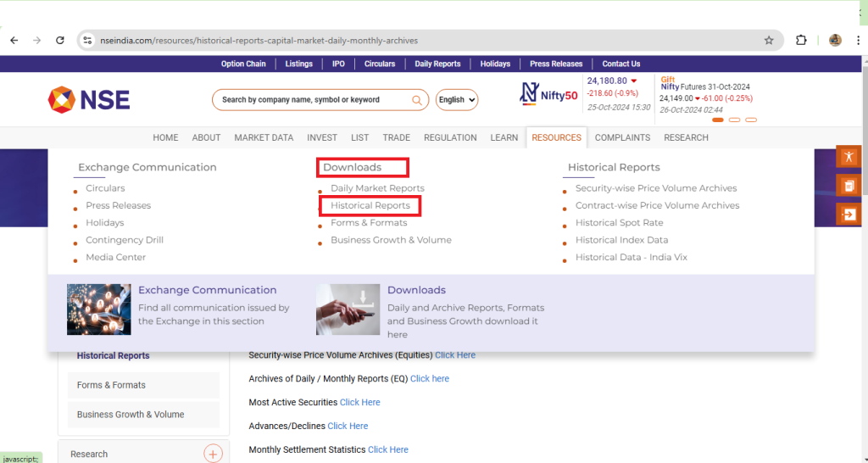
Task: Open the English language dropdown
Action: 457,100
